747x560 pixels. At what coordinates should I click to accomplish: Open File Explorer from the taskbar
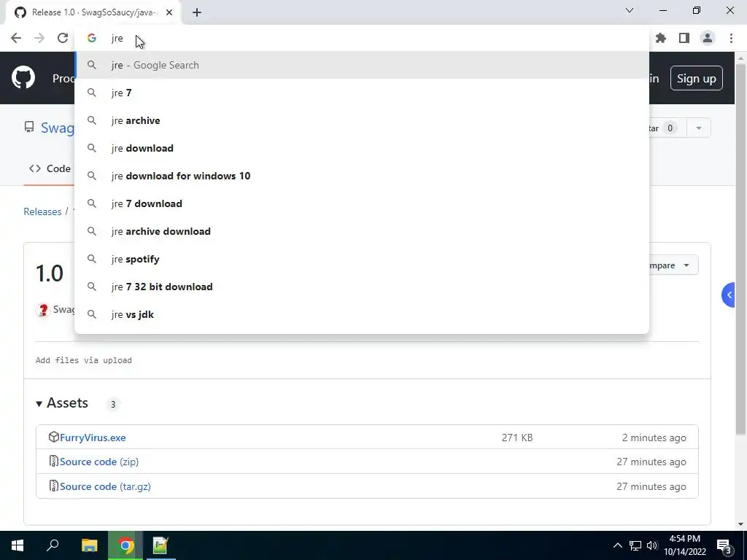[89, 545]
